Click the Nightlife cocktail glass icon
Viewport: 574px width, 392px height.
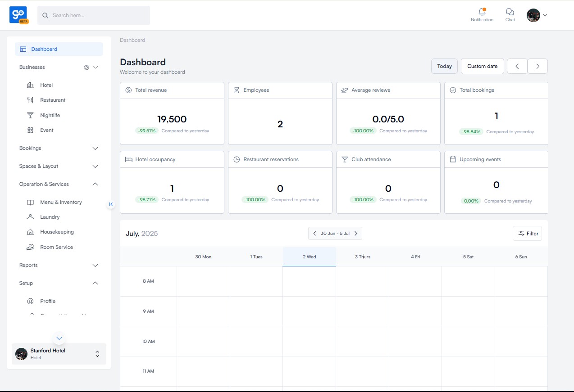tap(30, 115)
